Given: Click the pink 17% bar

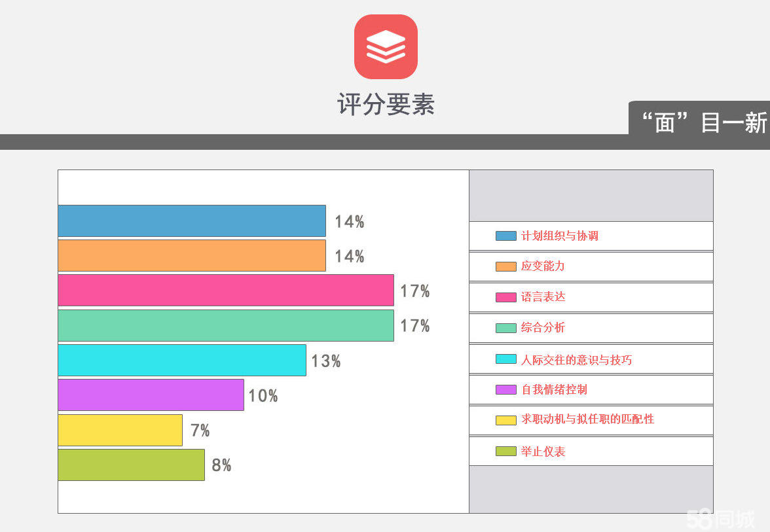Looking at the screenshot, I should pyautogui.click(x=226, y=290).
